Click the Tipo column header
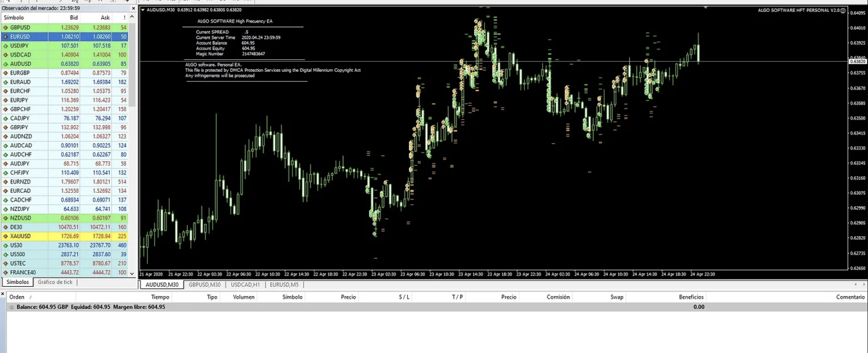 [196, 297]
